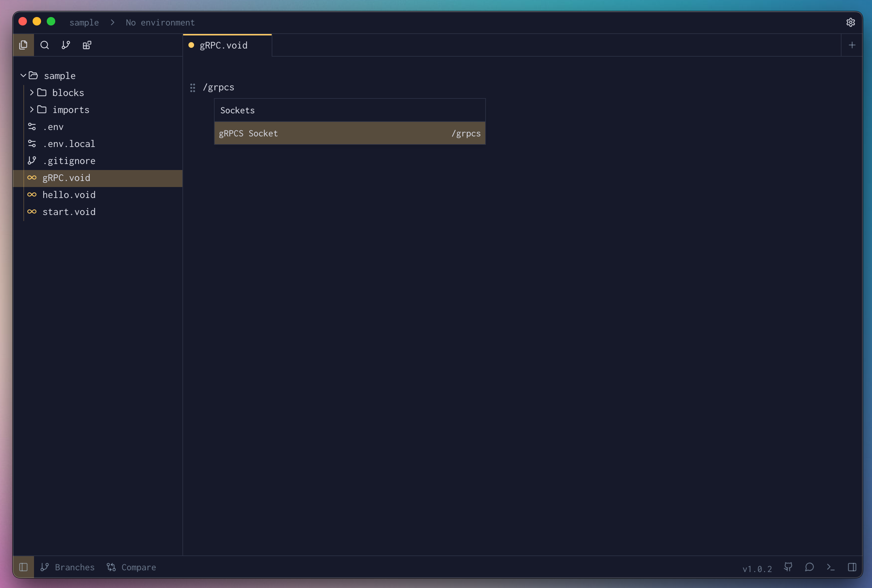Click the GitHub icon in status bar
Viewport: 872px width, 588px height.
(x=788, y=567)
